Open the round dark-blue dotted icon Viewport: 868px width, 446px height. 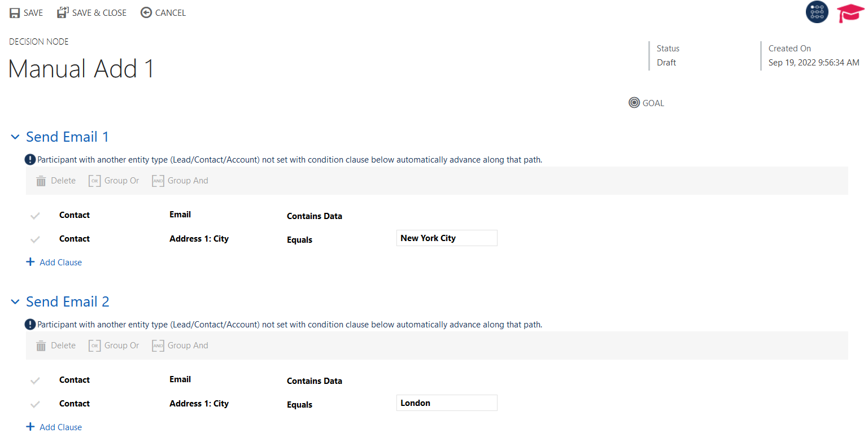coord(817,12)
